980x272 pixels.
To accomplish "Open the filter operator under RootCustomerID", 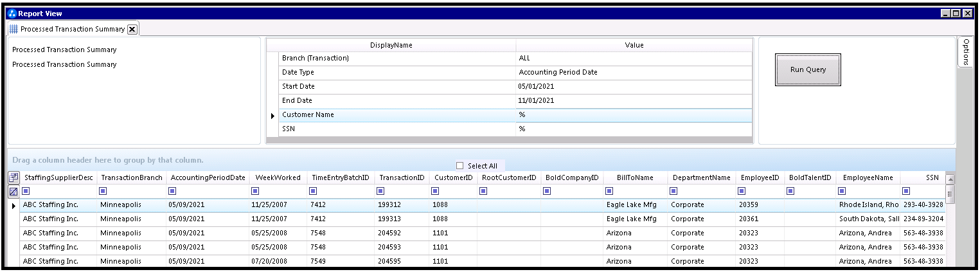I will [483, 191].
